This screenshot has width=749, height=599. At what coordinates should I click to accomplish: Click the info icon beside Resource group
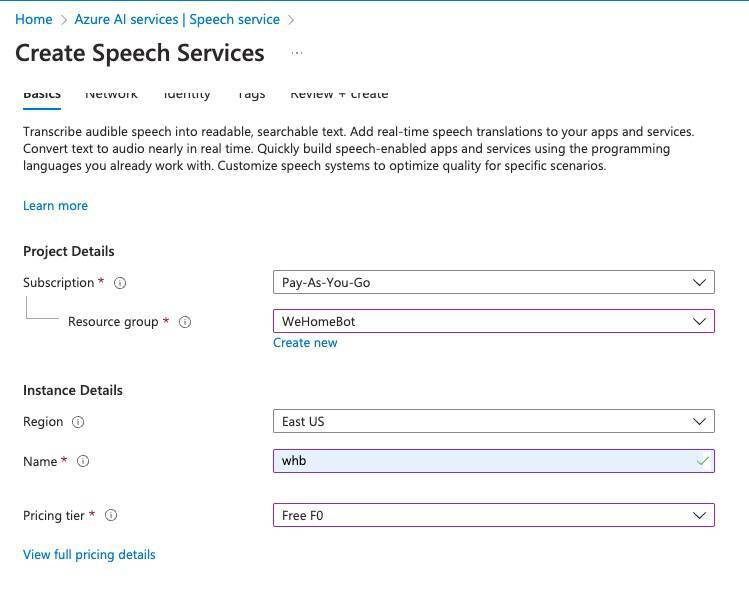(x=185, y=322)
